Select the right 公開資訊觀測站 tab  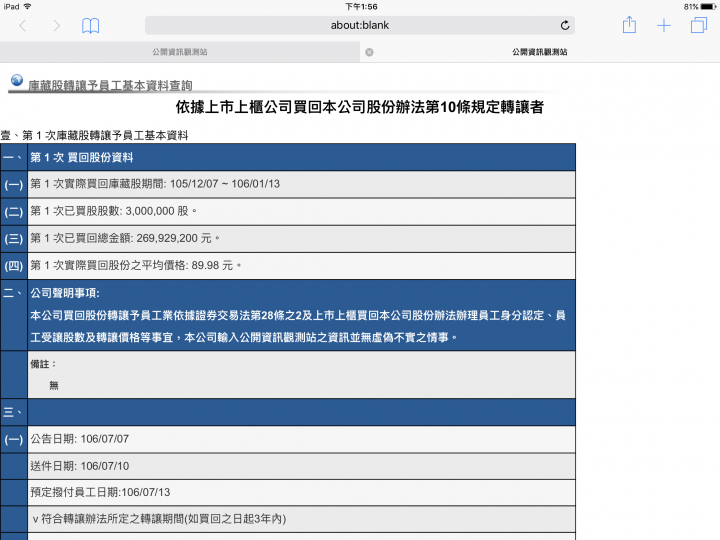540,52
